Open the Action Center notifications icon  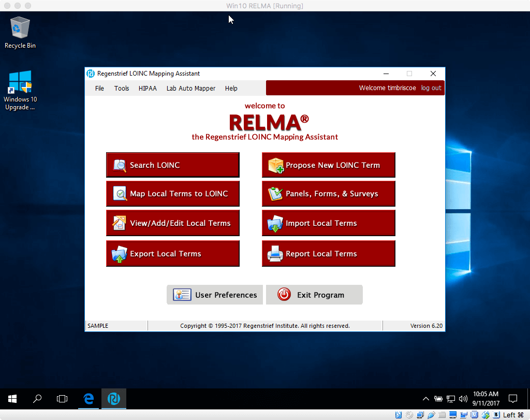(513, 399)
